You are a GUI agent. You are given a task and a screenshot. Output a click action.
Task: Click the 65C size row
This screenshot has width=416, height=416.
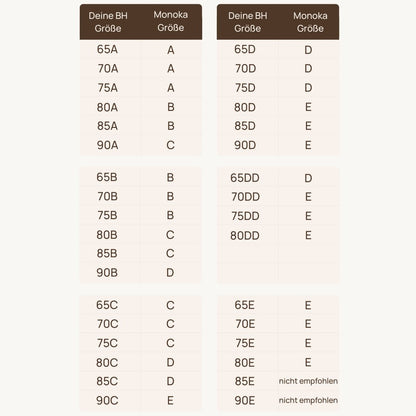141,305
